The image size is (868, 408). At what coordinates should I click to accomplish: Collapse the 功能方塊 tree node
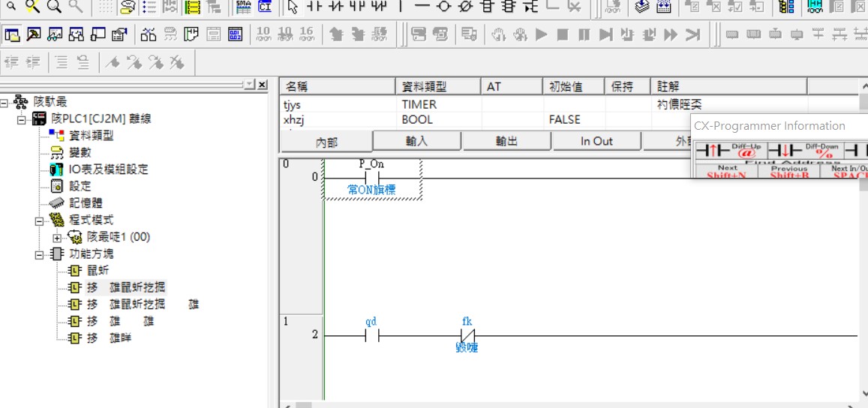coord(39,254)
